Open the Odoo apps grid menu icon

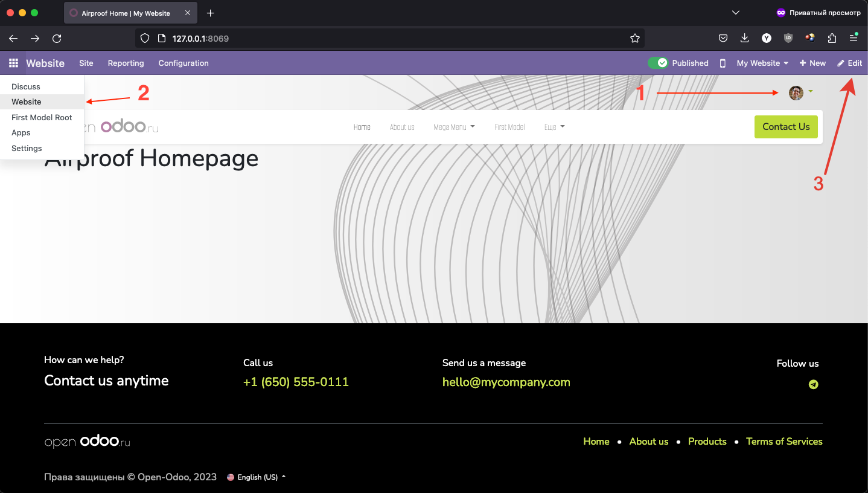pyautogui.click(x=13, y=63)
